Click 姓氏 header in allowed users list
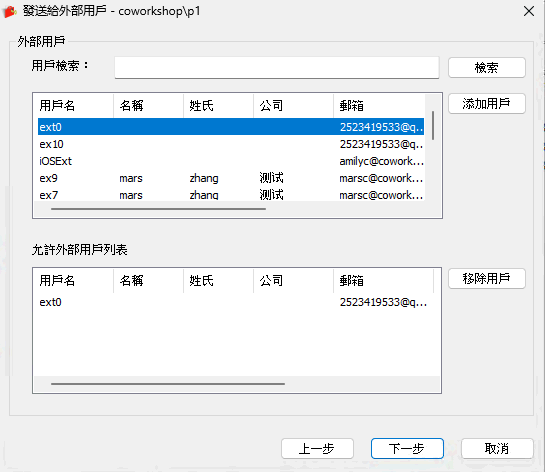 218,280
